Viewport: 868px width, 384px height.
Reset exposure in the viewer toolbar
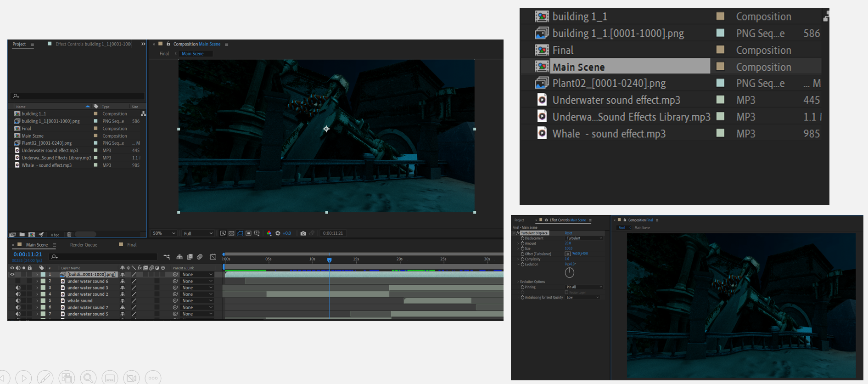[278, 233]
